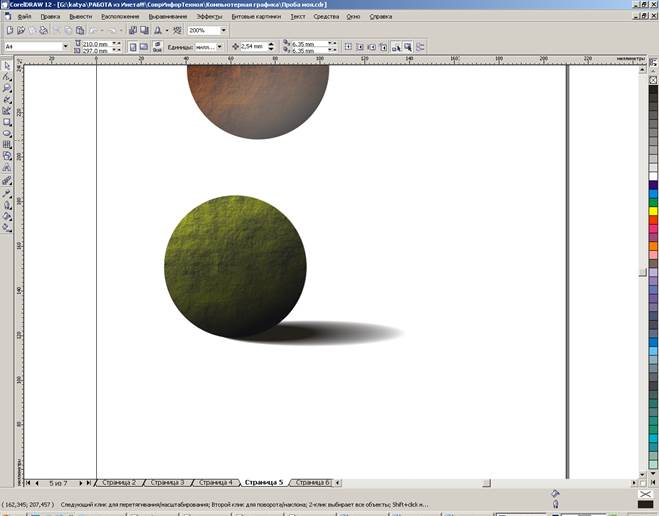The width and height of the screenshot is (659, 516).
Task: Switch to the Страница 3 tab
Action: coord(167,482)
